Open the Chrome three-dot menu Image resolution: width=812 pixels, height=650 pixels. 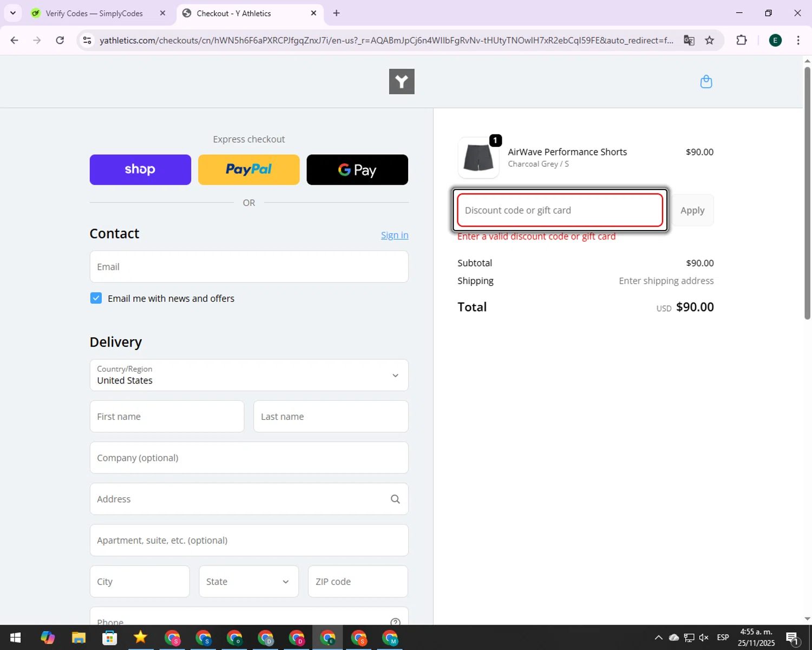tap(798, 41)
